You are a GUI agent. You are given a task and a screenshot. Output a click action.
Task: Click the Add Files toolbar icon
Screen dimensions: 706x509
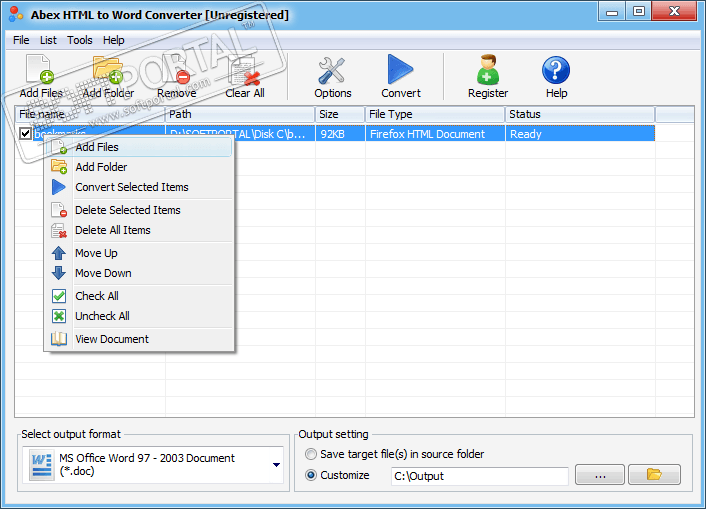coord(41,70)
